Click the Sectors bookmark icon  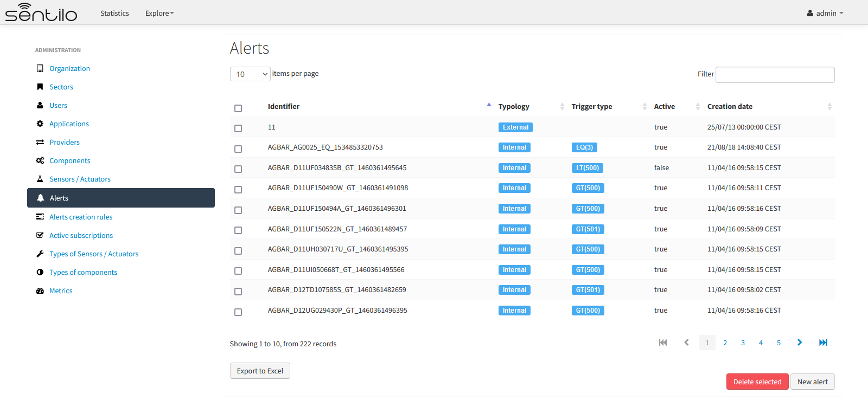(x=40, y=87)
